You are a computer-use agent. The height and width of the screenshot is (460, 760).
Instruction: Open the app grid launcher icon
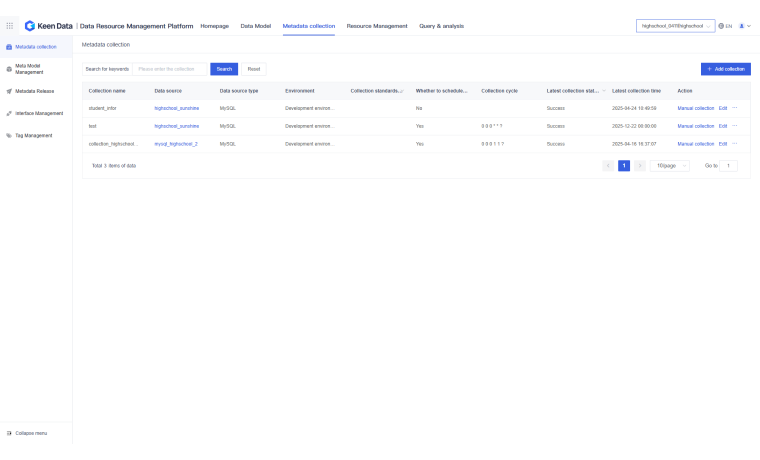point(10,26)
